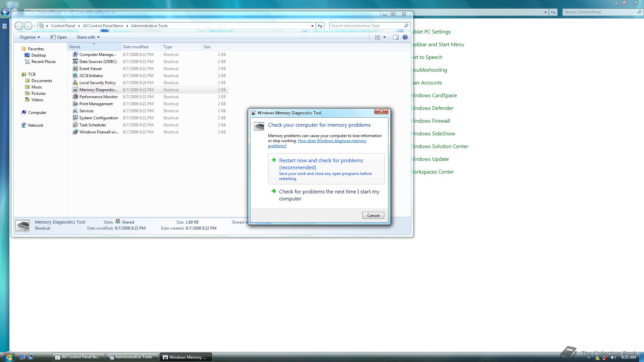Open Windows Firewall link in Control Panel
Screen dimensions: 644x362
tap(431, 121)
